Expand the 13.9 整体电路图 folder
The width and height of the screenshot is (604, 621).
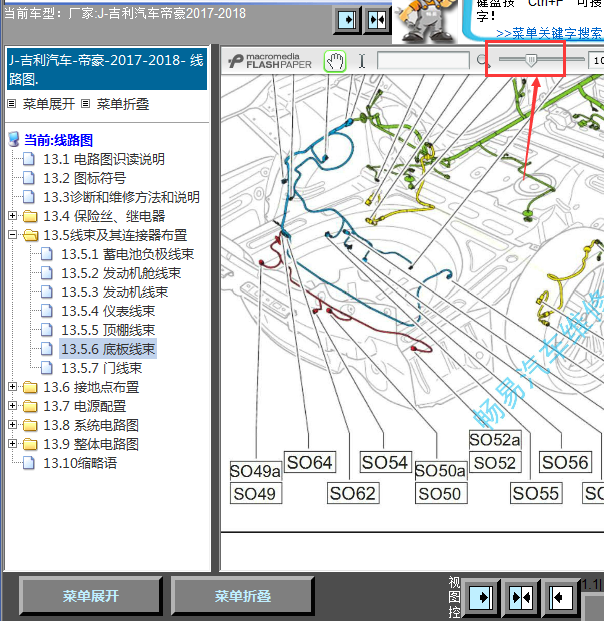click(x=12, y=444)
